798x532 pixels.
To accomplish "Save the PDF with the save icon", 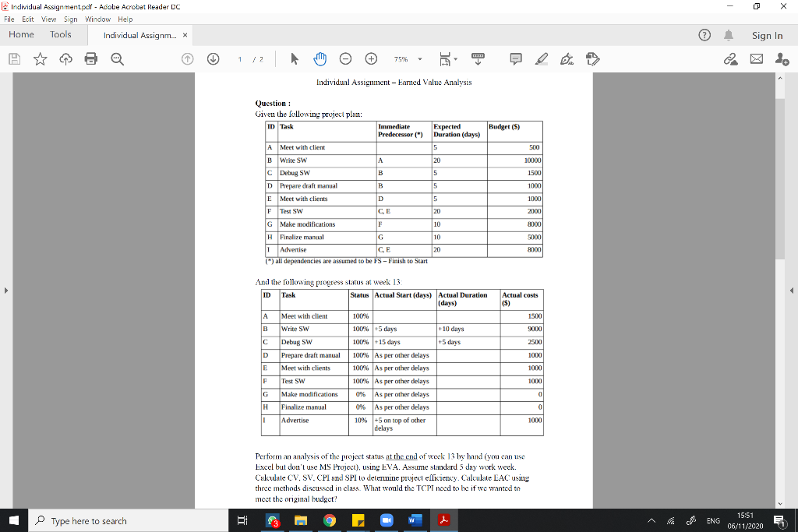I will 14,58.
